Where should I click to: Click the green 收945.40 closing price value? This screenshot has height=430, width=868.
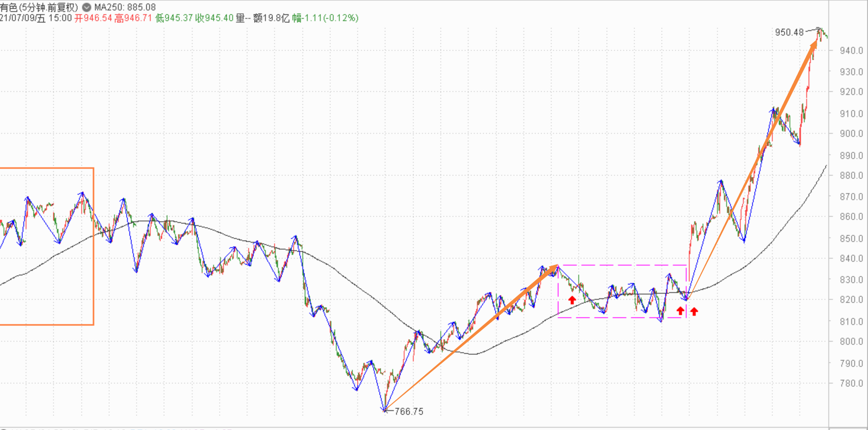214,18
